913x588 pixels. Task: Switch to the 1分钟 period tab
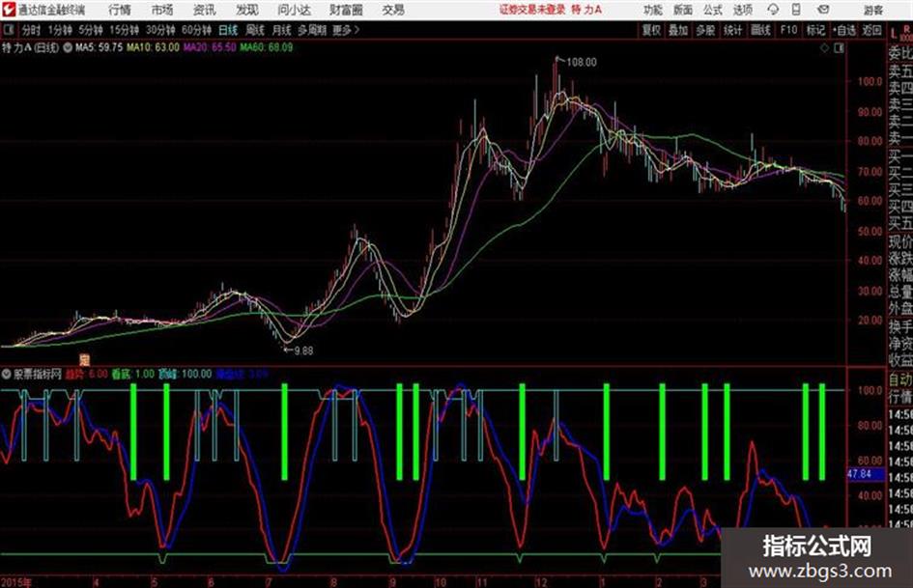[x=60, y=30]
